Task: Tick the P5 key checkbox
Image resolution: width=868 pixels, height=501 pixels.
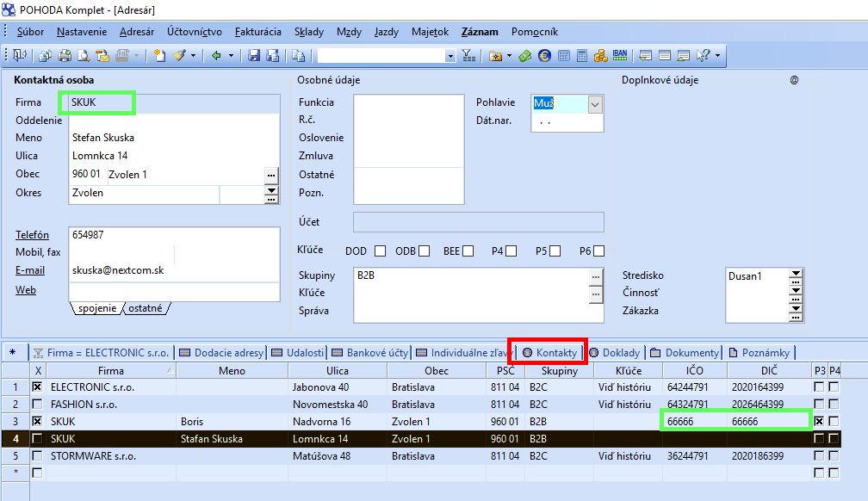Action: pyautogui.click(x=555, y=251)
